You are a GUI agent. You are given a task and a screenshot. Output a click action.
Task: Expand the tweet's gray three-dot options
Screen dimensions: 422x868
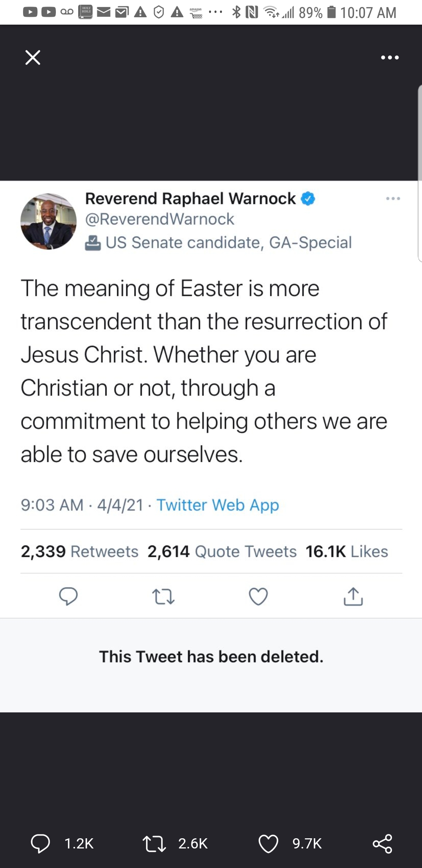click(x=393, y=199)
